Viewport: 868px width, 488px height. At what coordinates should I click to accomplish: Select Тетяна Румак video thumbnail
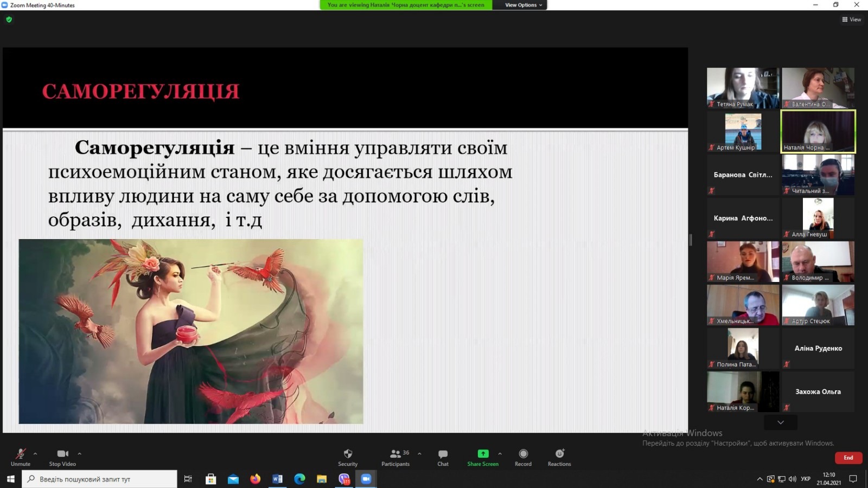click(743, 88)
